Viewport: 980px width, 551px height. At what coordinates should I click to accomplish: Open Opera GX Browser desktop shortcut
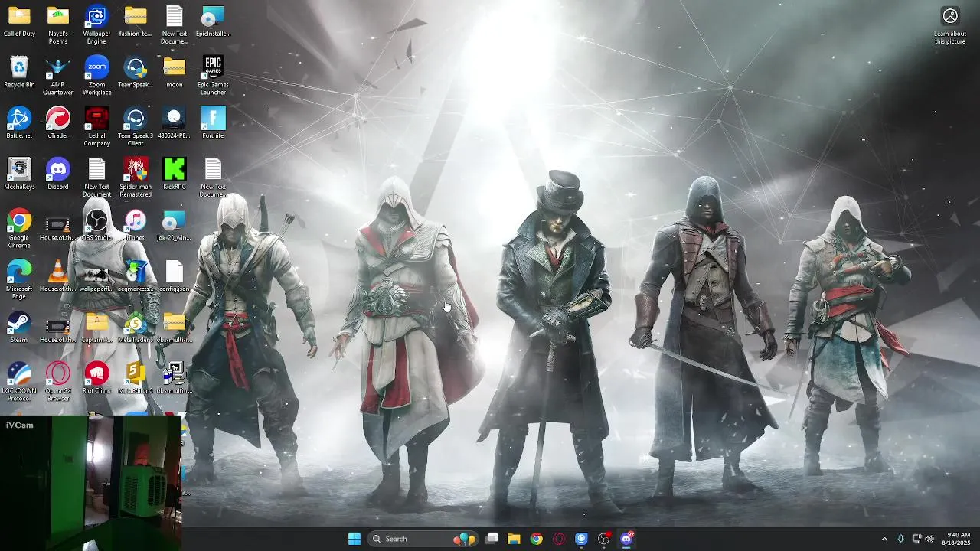pyautogui.click(x=58, y=383)
